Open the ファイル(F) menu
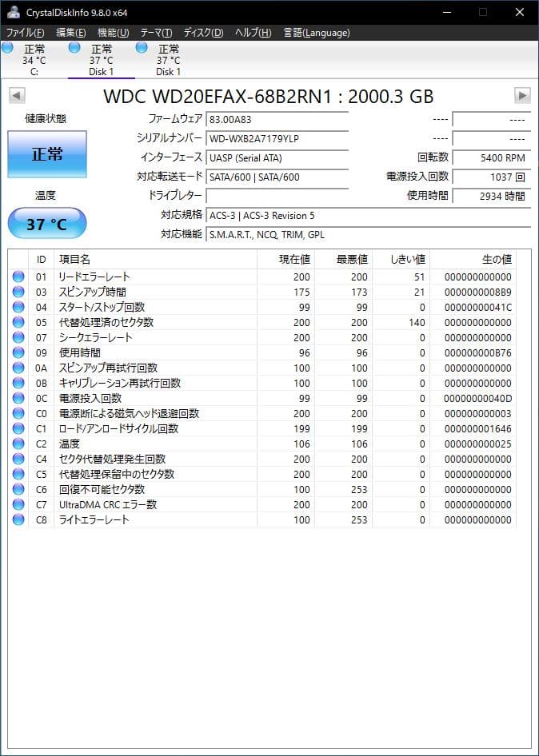Screen dimensions: 539x756 click(25, 33)
